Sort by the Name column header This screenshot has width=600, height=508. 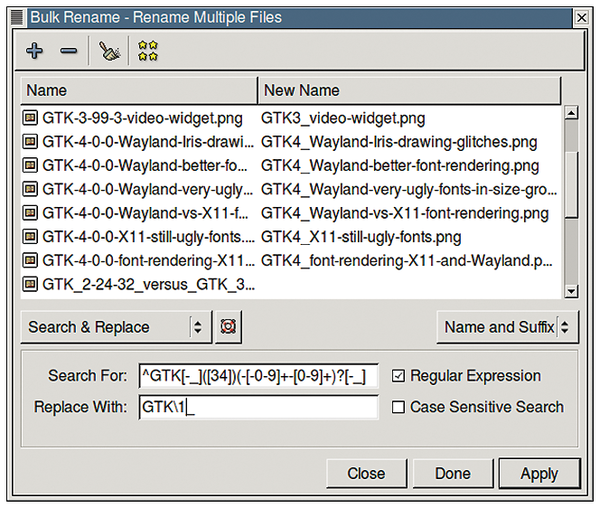(139, 90)
